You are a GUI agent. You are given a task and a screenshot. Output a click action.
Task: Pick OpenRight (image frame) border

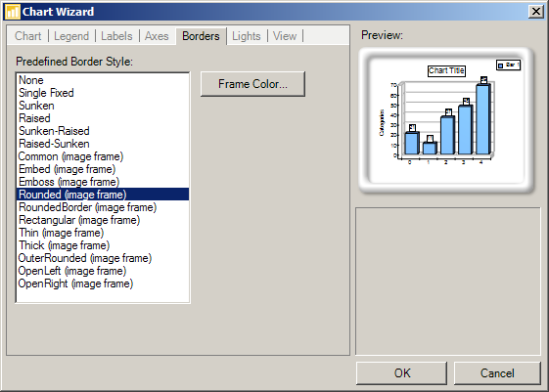[x=103, y=283]
